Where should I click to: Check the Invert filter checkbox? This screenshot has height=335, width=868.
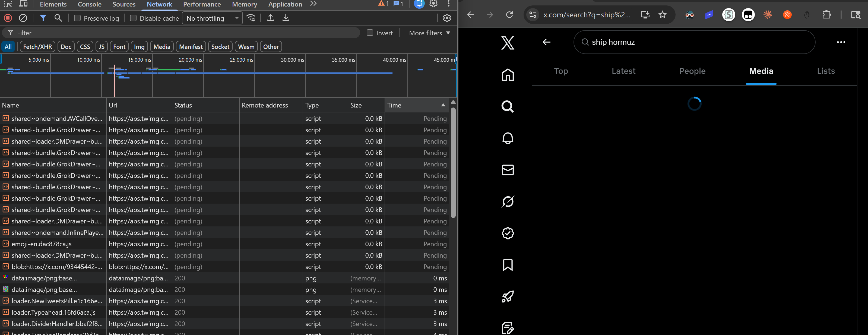point(370,33)
